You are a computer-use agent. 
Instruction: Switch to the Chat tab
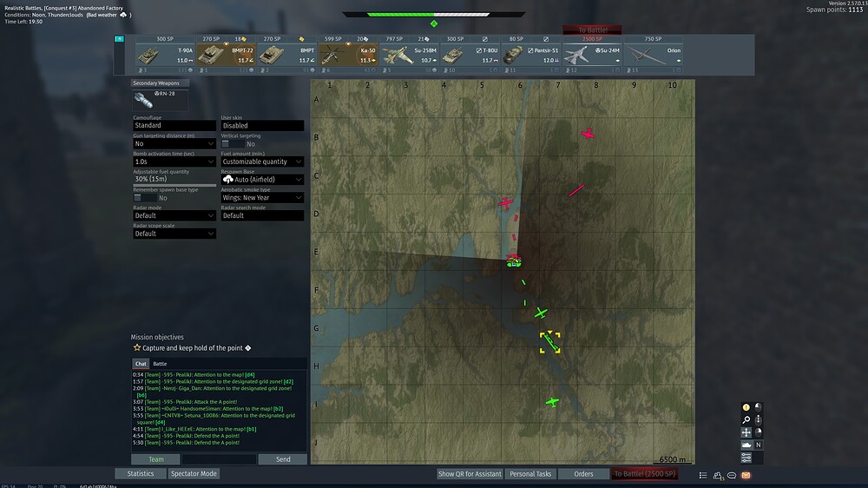(141, 364)
